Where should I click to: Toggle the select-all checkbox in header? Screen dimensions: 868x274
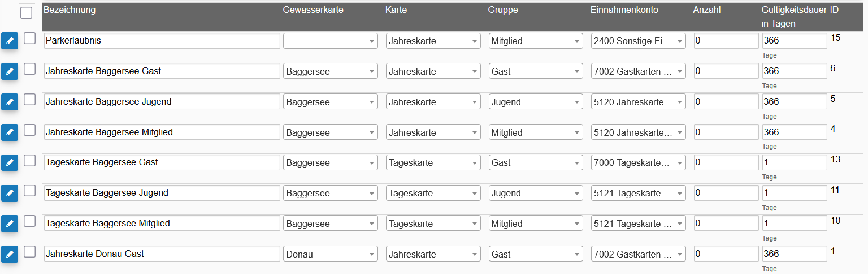[x=27, y=12]
